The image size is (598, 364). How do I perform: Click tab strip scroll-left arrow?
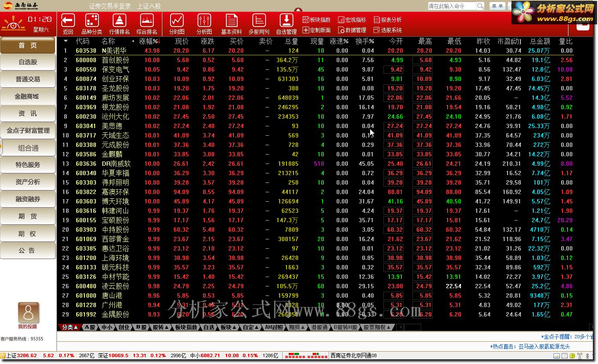(400, 327)
